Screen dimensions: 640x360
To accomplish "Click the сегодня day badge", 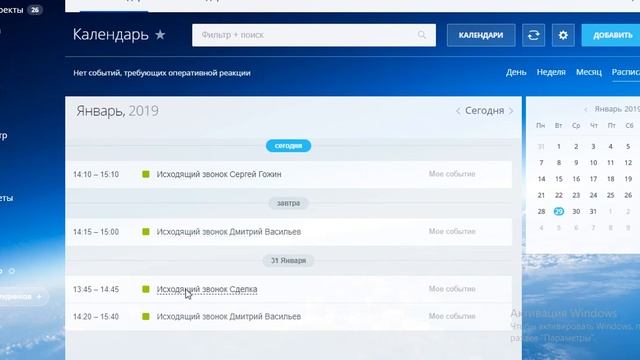I will pos(288,146).
